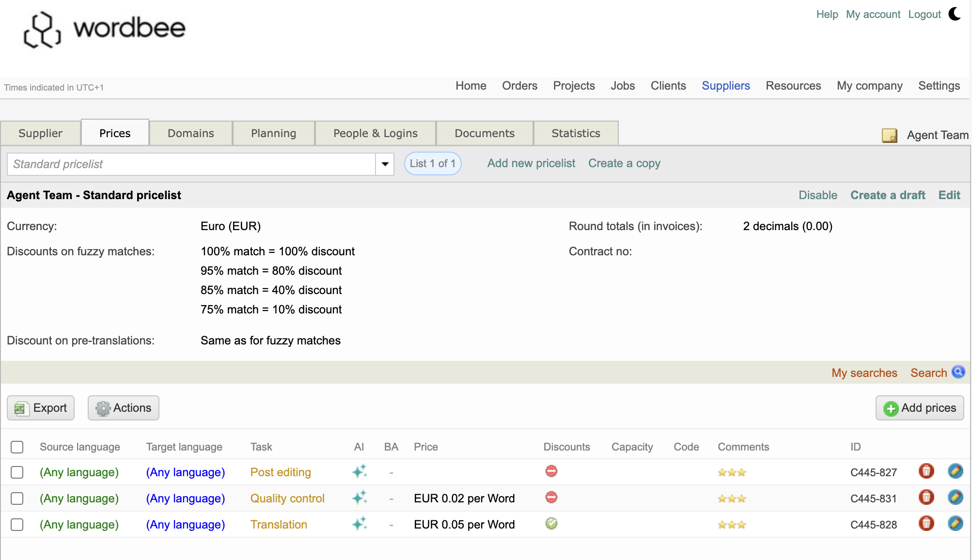Open the Standard pricelist dropdown arrow
Viewport: 972px width, 560px height.
385,164
